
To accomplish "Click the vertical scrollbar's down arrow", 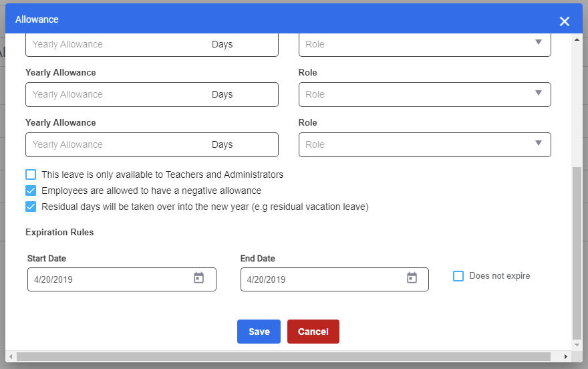I will (x=577, y=345).
